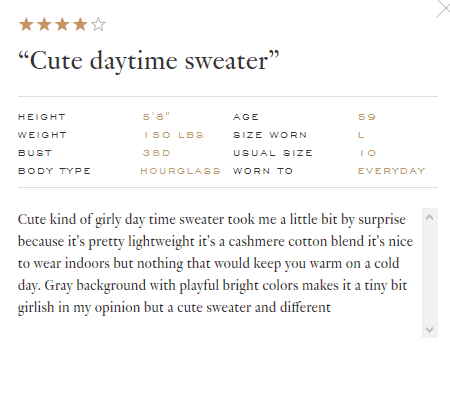Image resolution: width=450 pixels, height=417 pixels.
Task: Click the 38D bust value
Action: [x=156, y=153]
